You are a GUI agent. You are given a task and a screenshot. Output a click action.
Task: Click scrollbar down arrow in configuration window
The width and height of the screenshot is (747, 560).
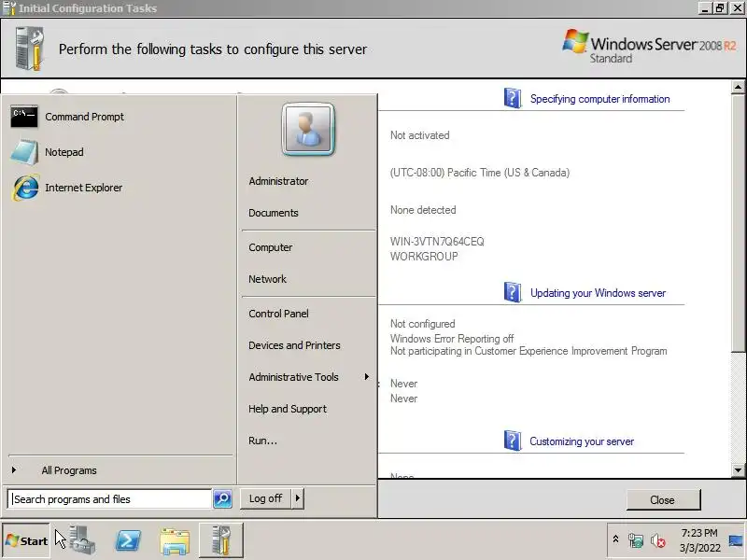coord(738,470)
